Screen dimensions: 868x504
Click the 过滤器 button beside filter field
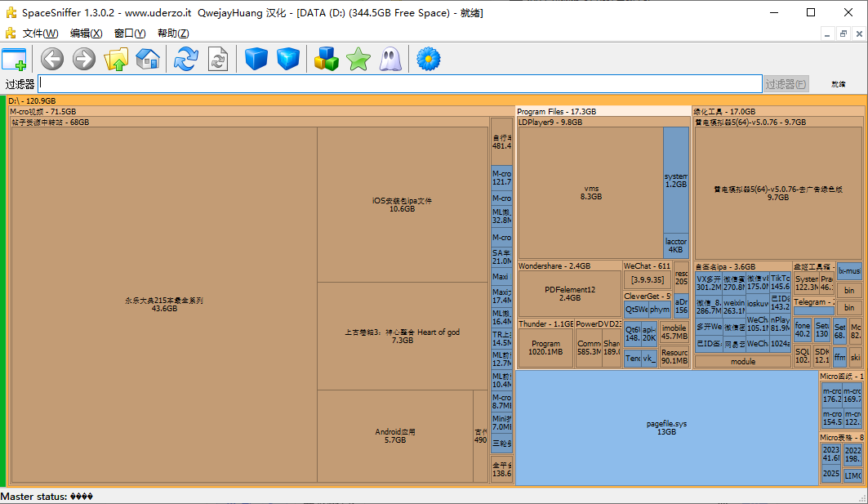[786, 84]
